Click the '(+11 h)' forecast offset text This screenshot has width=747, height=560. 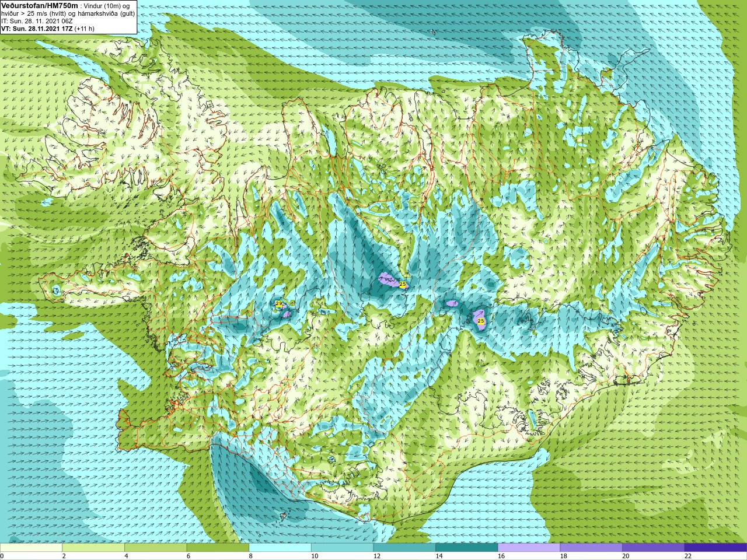[85, 29]
